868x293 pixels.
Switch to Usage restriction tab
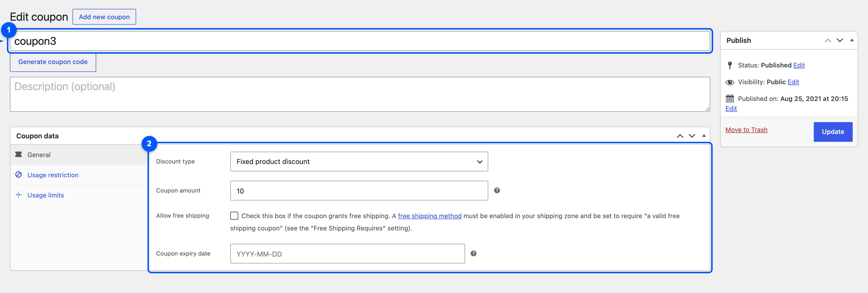pyautogui.click(x=79, y=175)
